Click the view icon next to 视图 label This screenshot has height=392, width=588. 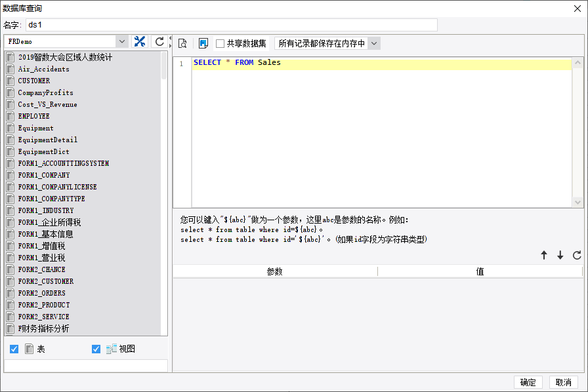pyautogui.click(x=112, y=349)
